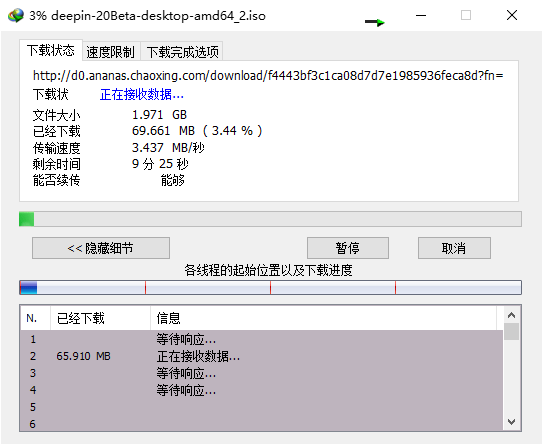Close the download progress window

[512, 15]
